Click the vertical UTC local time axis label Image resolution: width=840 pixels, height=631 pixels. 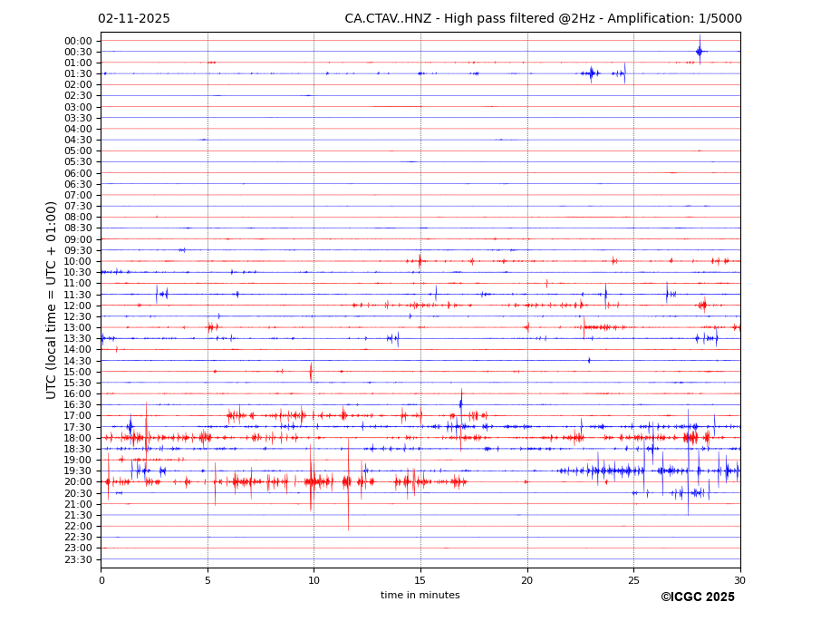tap(53, 299)
